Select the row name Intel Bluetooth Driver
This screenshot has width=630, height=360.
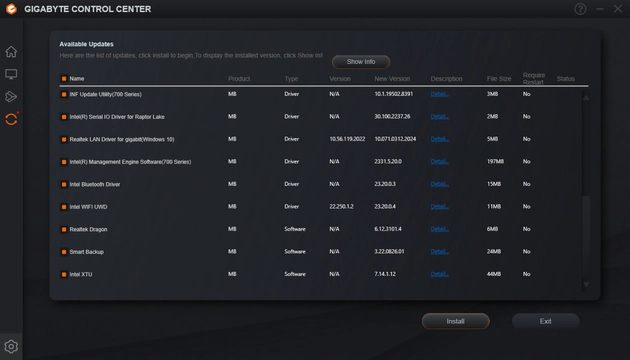[x=95, y=184]
